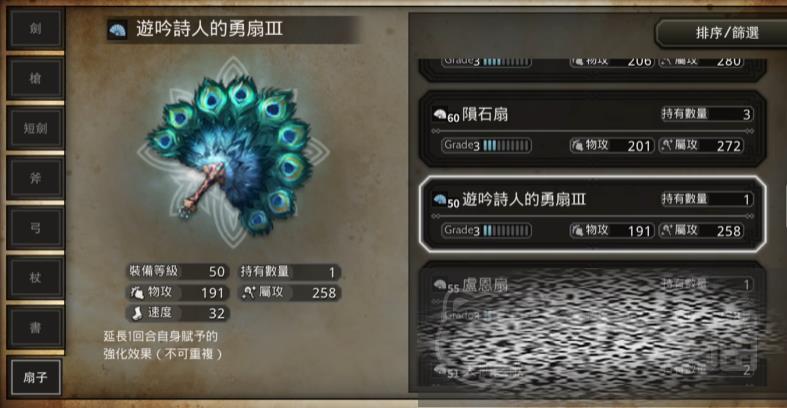
Task: Select 遊吟詩人的勇扇Ⅲ list entry
Action: (592, 214)
